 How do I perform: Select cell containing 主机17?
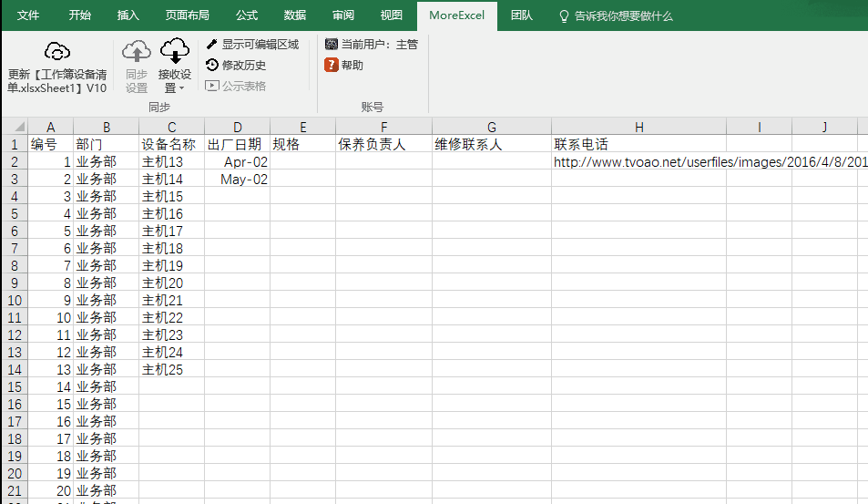[171, 231]
